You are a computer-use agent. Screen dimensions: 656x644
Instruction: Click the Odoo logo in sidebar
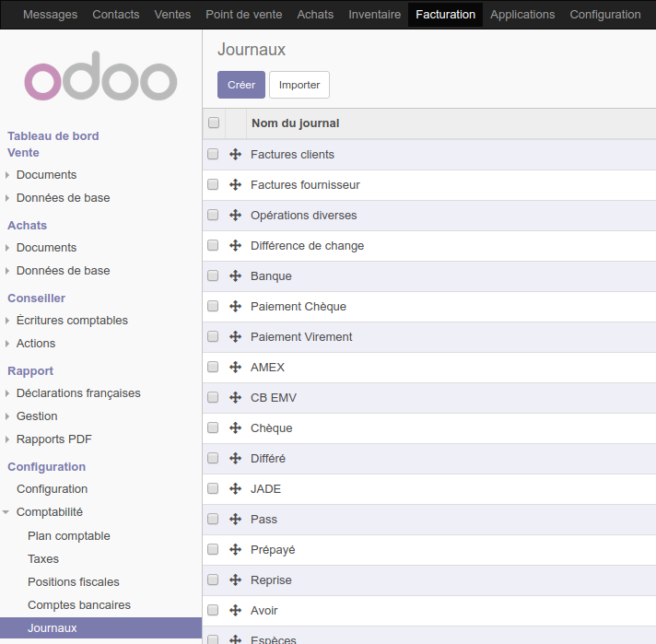tap(100, 81)
